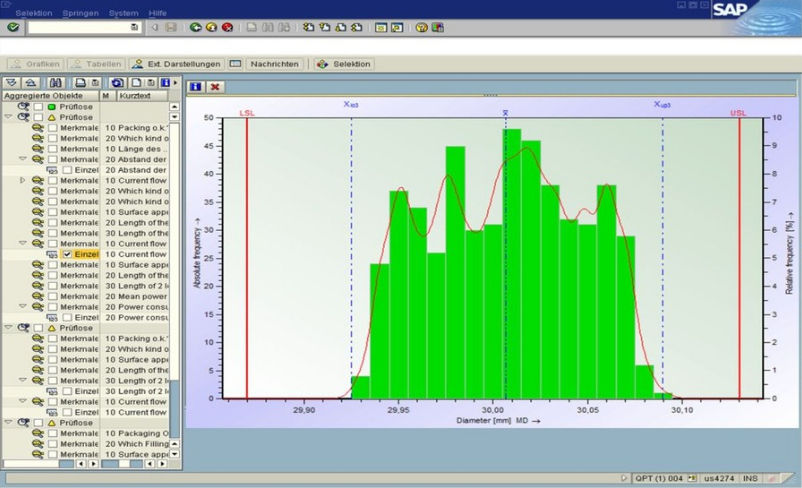
Task: Click the red Cancel icon in toolbar
Action: point(227,28)
